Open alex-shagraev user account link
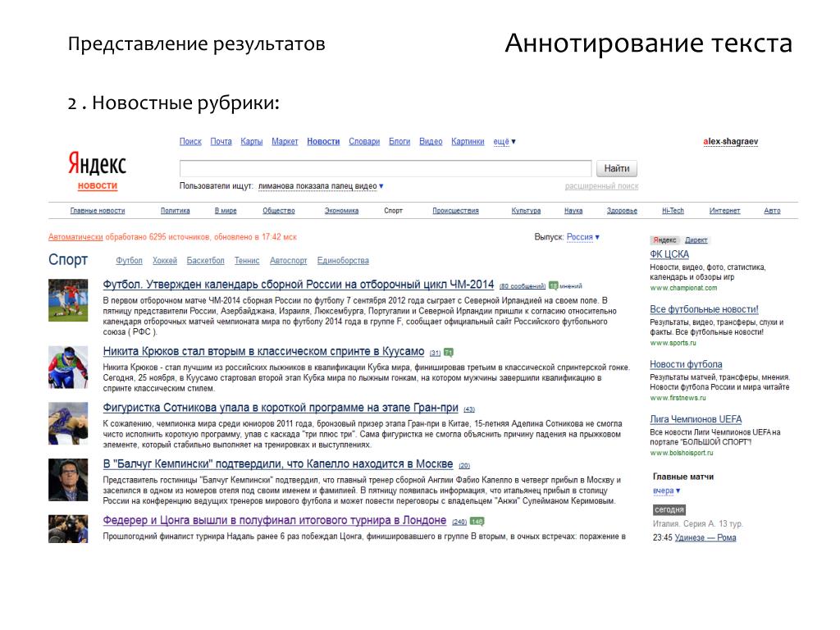840x630 pixels. (x=731, y=141)
